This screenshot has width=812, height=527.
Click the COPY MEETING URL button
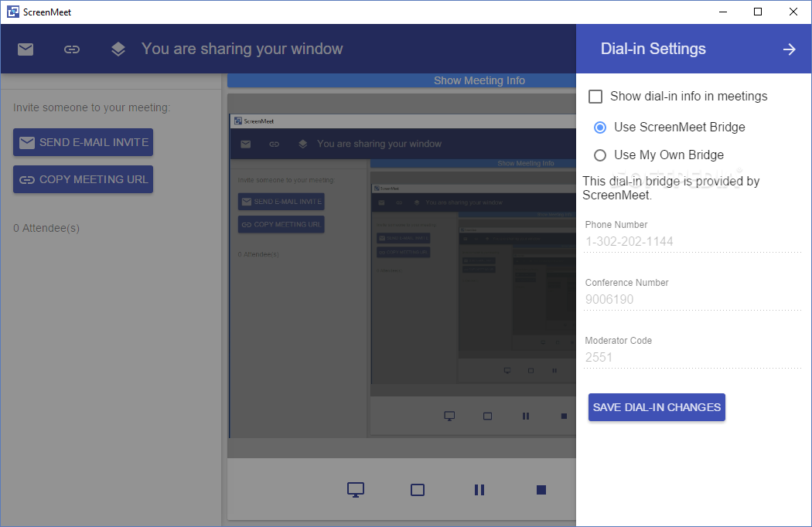tap(84, 179)
